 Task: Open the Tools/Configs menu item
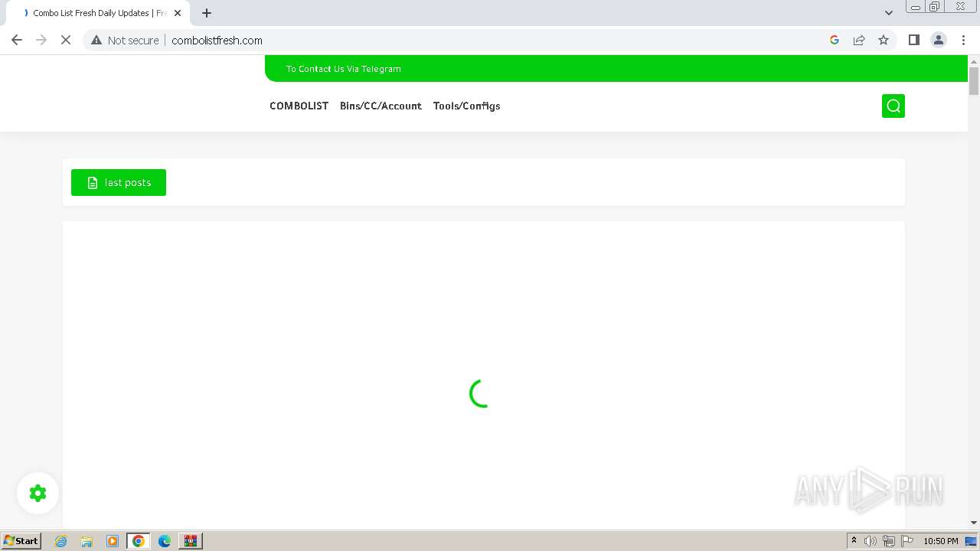point(466,106)
